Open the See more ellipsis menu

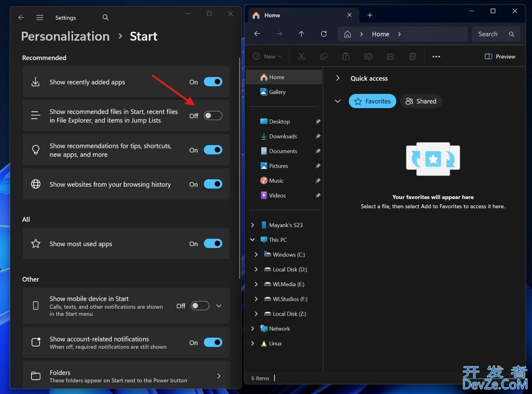coord(436,56)
